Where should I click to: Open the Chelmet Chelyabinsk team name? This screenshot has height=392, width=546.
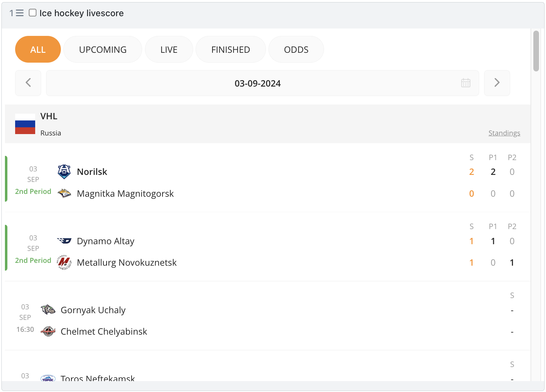tap(104, 331)
